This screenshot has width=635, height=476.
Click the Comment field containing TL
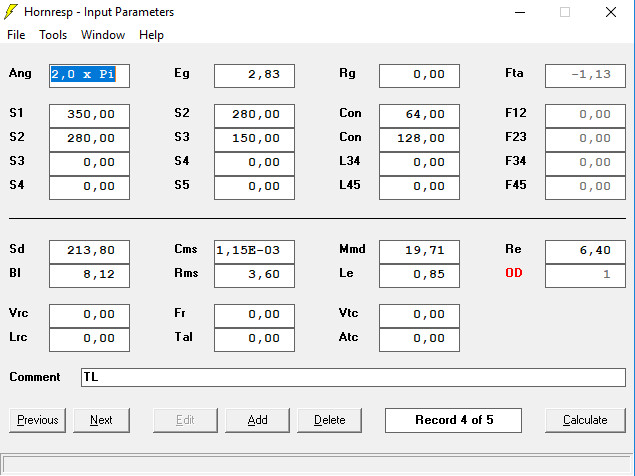[x=353, y=378]
